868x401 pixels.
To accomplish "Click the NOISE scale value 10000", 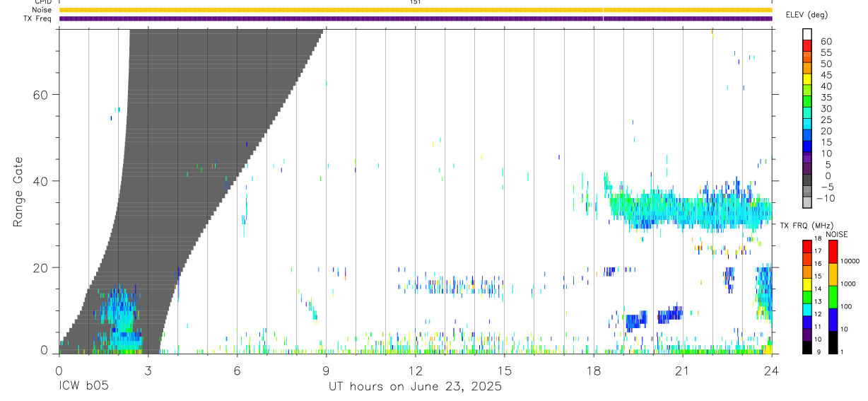I will coord(850,261).
